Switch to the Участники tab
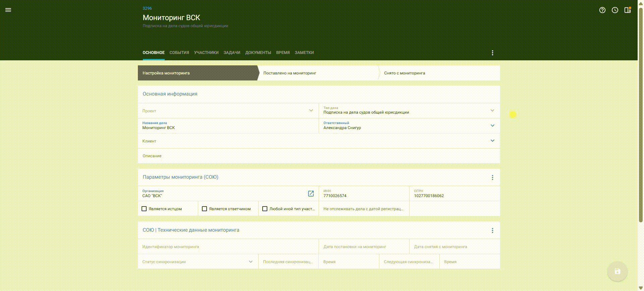 coord(206,53)
